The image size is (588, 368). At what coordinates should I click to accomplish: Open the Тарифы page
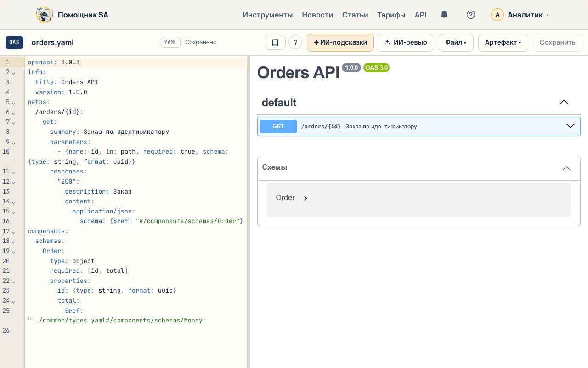[391, 15]
